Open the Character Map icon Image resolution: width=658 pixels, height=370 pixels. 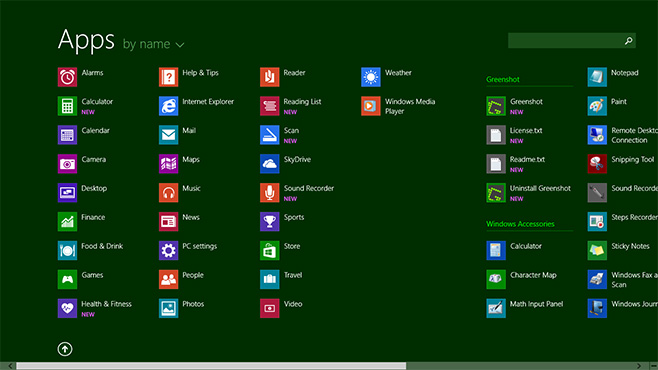click(496, 280)
